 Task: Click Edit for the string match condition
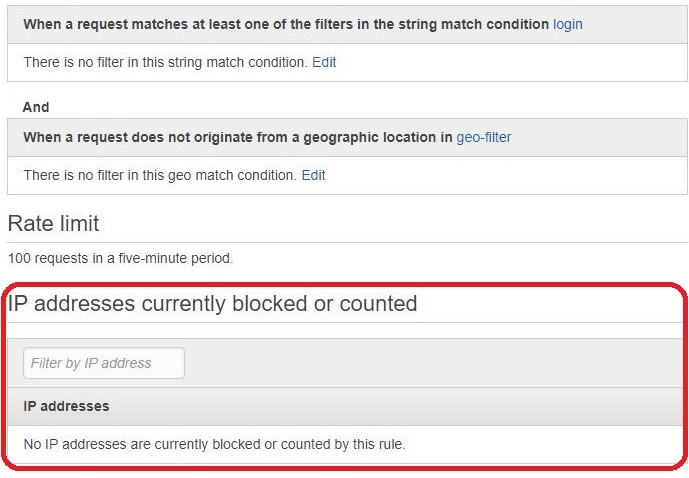[x=324, y=62]
